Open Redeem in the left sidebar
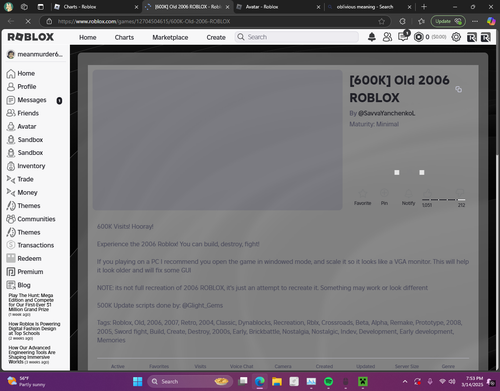This screenshot has width=500, height=391. coord(24,259)
